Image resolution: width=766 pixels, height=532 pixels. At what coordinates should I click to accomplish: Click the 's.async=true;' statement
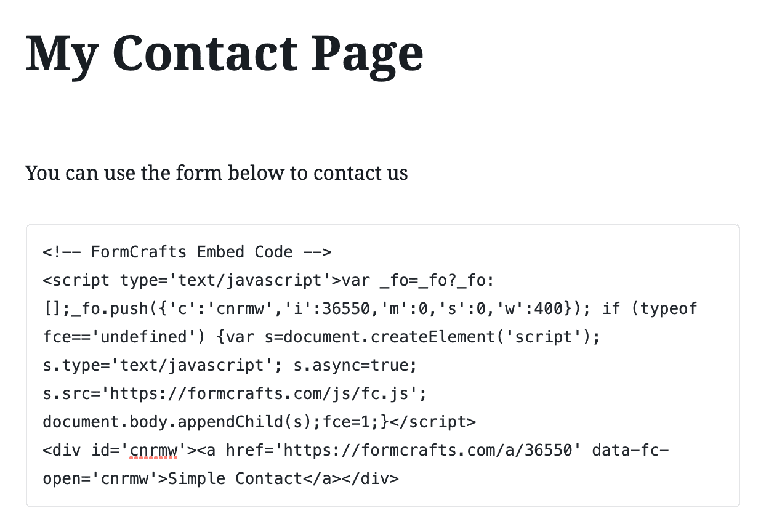[355, 365]
